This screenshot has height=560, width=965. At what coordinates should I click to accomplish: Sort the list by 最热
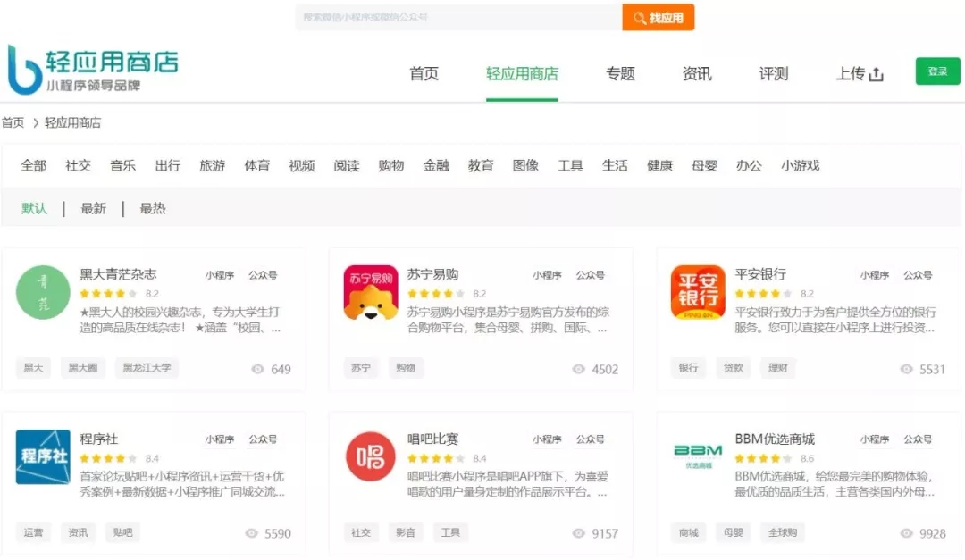pos(153,209)
